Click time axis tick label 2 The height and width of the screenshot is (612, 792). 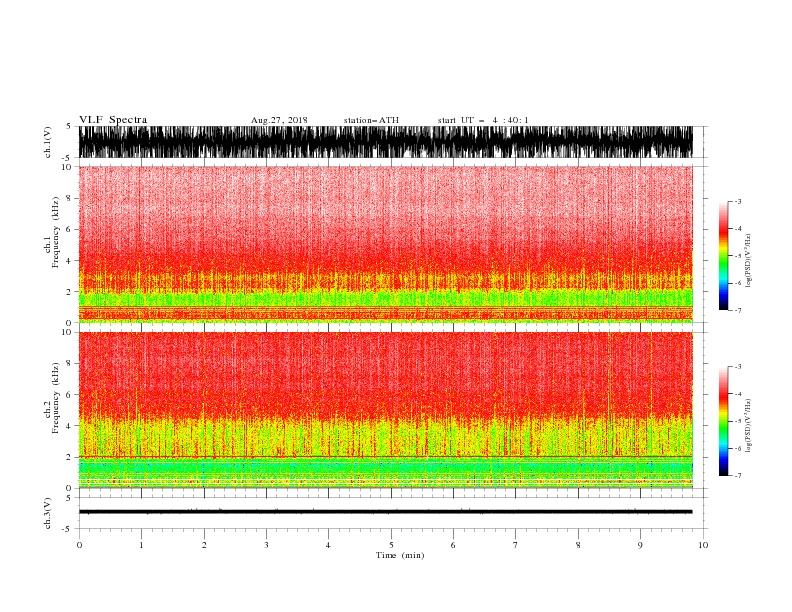204,545
